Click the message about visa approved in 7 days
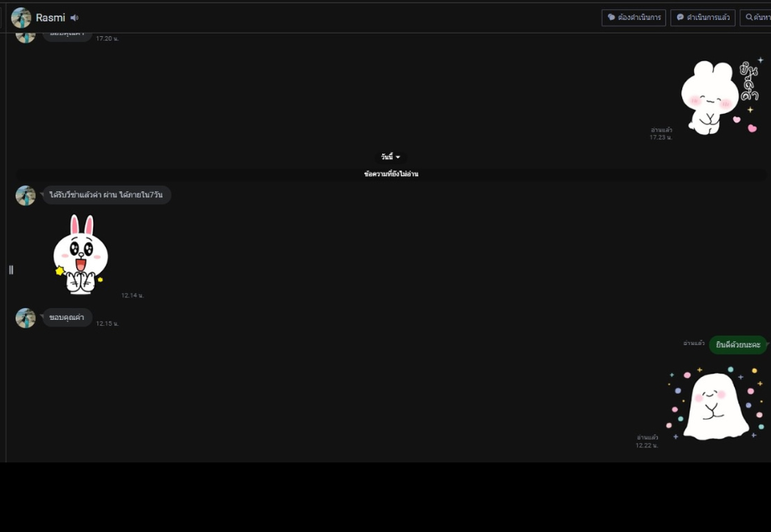 click(106, 194)
